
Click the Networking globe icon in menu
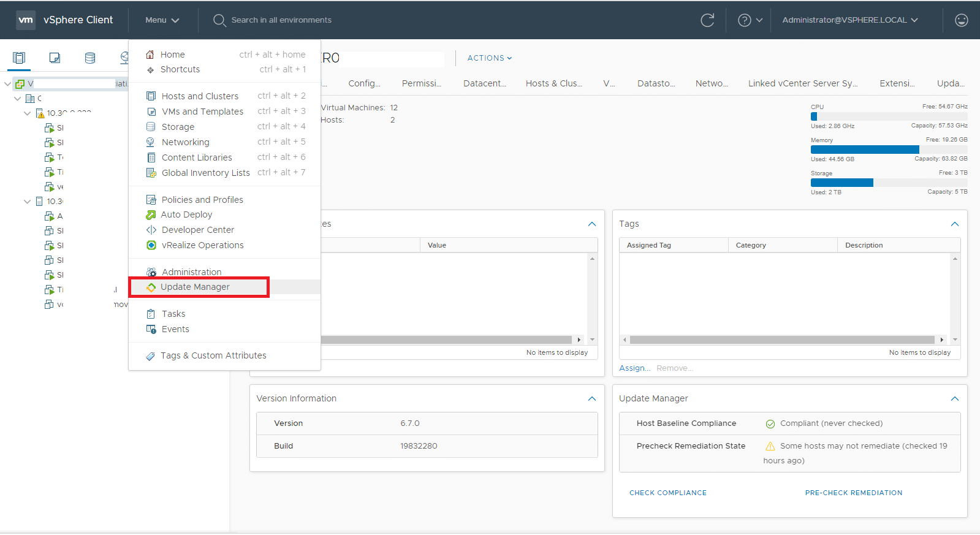point(151,142)
